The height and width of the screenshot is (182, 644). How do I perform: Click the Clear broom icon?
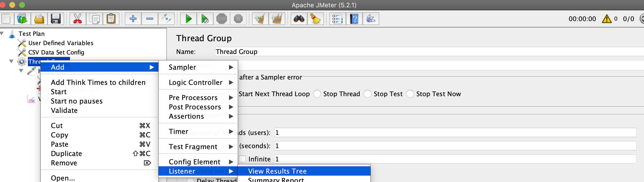tap(260, 19)
